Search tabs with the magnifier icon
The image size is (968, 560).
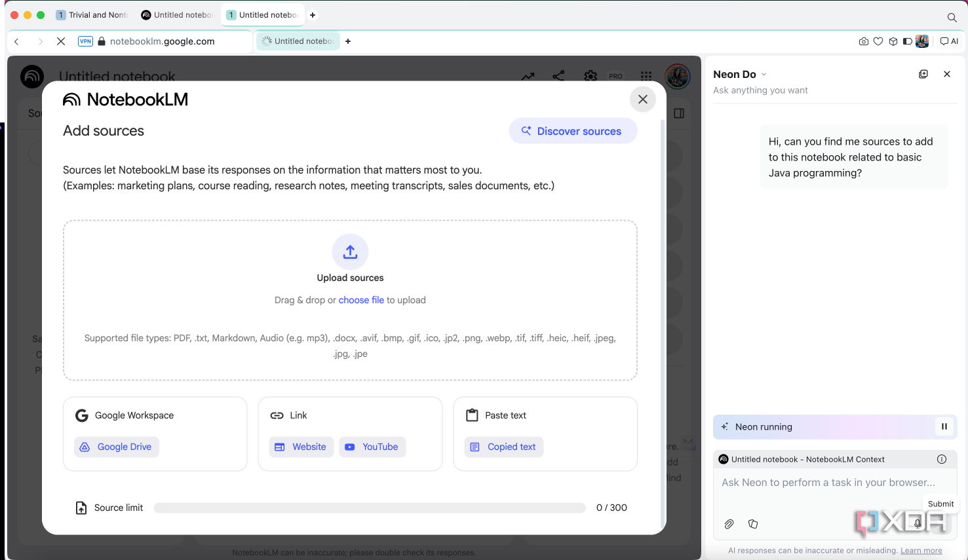(x=952, y=18)
